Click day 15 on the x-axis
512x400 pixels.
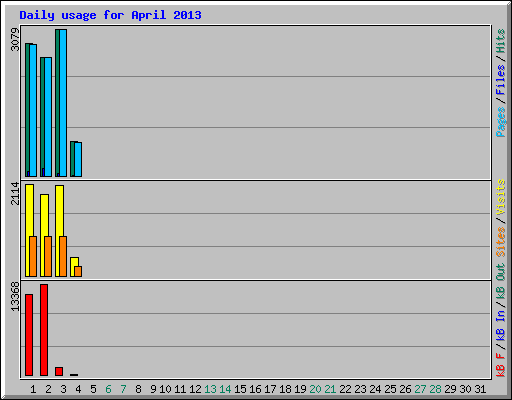click(x=240, y=389)
